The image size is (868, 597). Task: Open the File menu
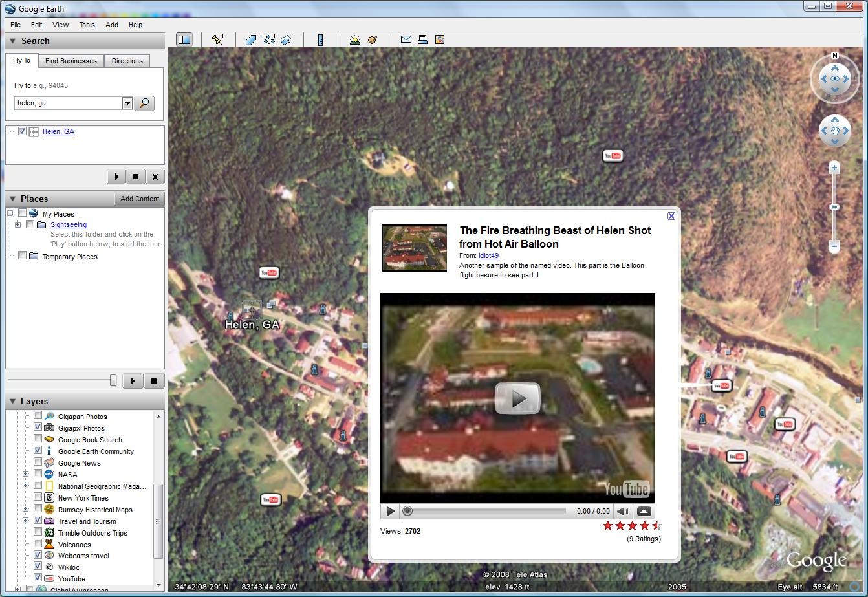click(16, 25)
